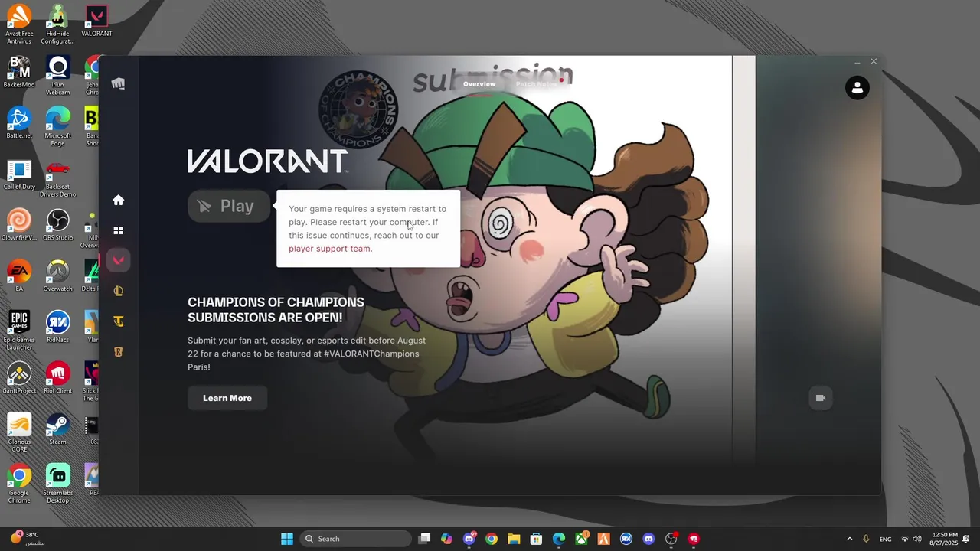The width and height of the screenshot is (980, 551).
Task: Minimize the Riot Client window
Action: point(857,61)
